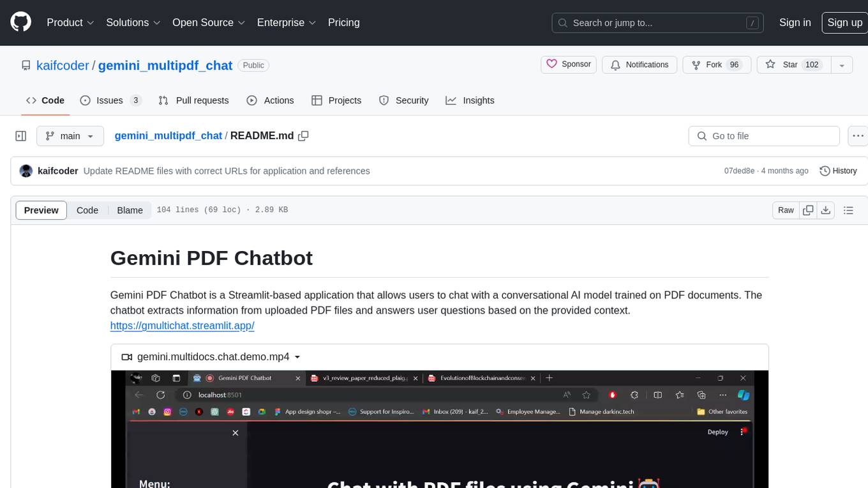Expand the Open Source menu
868x488 pixels.
tap(209, 22)
